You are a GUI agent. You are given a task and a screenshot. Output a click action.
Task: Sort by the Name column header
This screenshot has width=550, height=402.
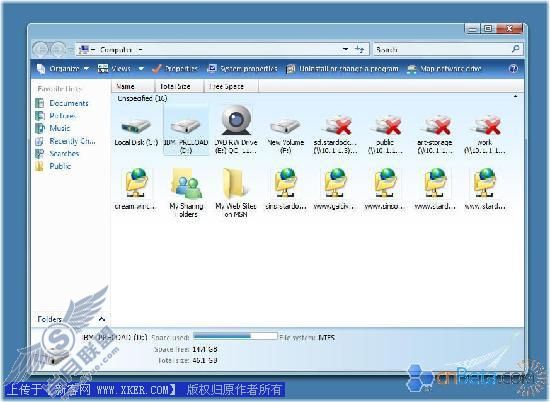click(x=133, y=86)
